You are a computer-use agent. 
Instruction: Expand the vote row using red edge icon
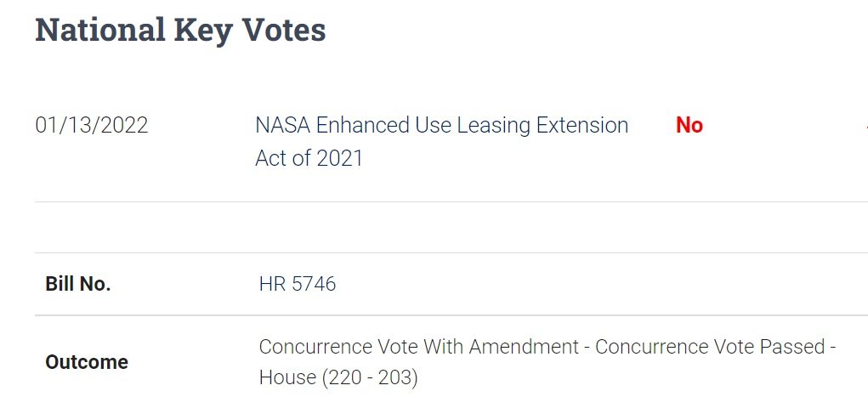click(x=865, y=126)
